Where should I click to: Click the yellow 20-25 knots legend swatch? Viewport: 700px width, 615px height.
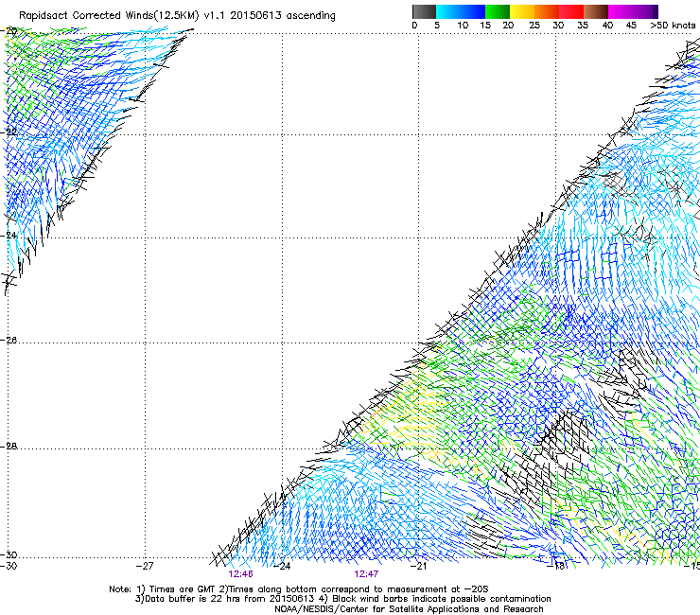pos(522,11)
